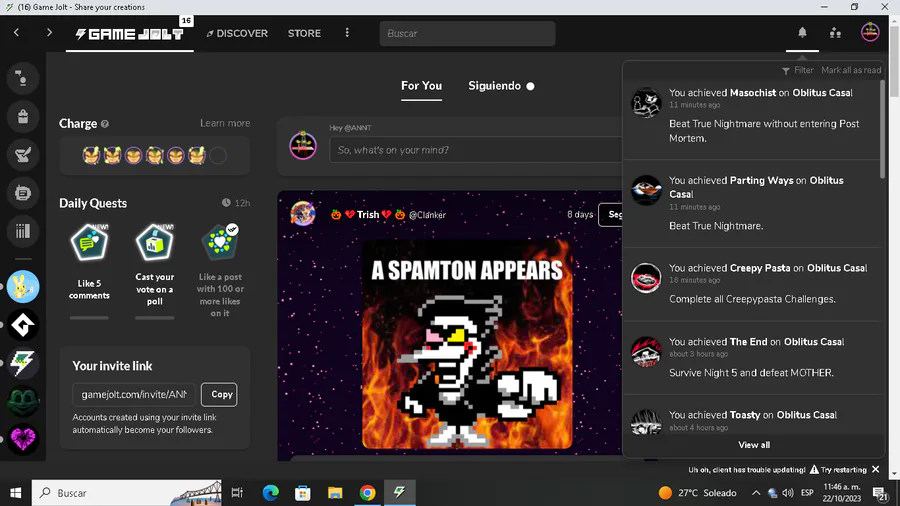Image resolution: width=900 pixels, height=506 pixels.
Task: Mark all notifications as read
Action: [x=851, y=70]
